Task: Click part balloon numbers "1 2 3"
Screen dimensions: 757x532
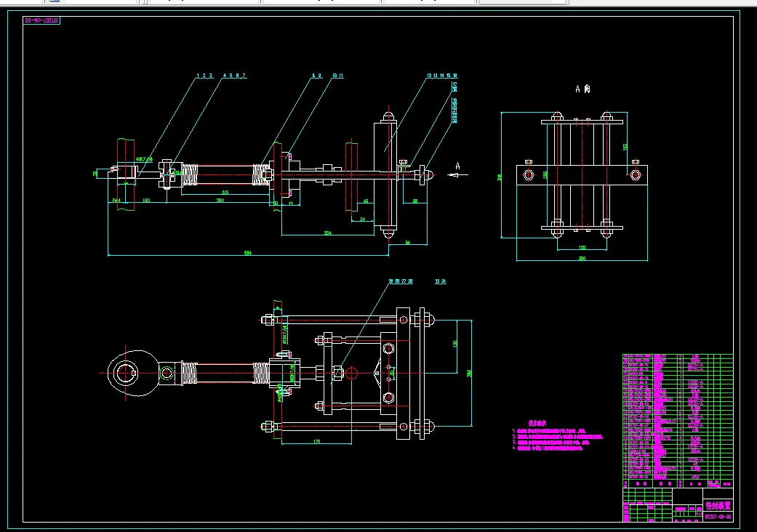Action: (x=204, y=76)
